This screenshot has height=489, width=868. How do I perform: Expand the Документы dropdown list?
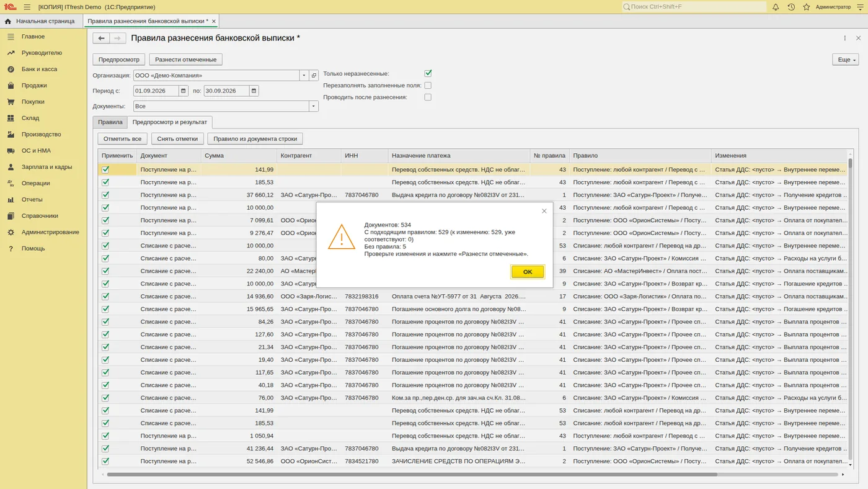coord(314,106)
